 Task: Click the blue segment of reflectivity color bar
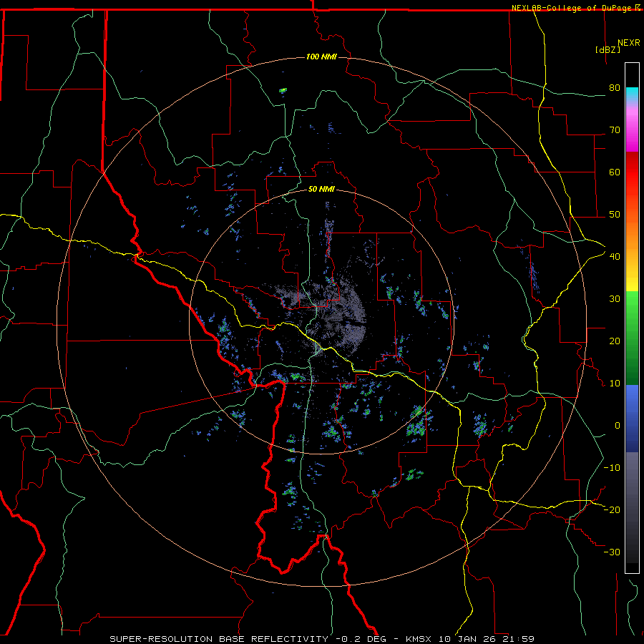coord(632,418)
